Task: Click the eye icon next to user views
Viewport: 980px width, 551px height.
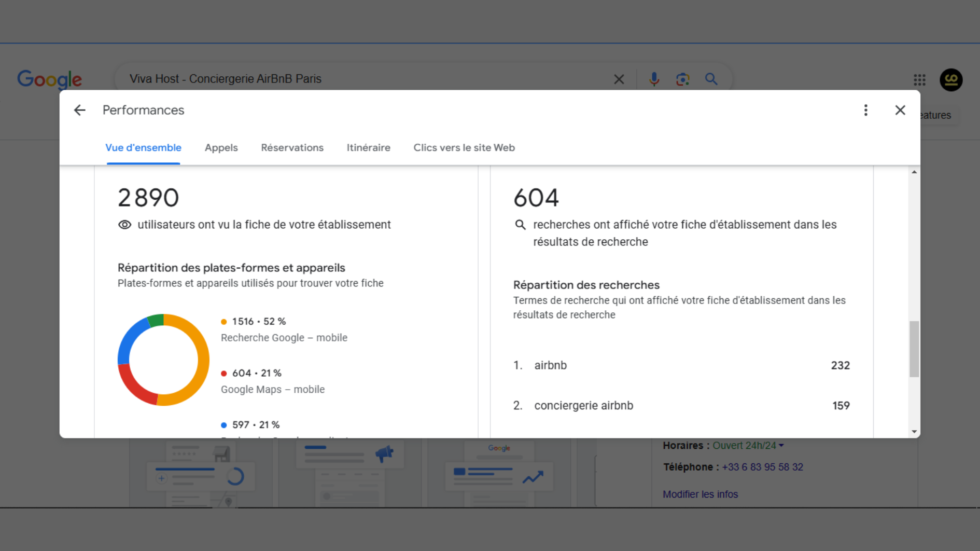Action: (124, 225)
